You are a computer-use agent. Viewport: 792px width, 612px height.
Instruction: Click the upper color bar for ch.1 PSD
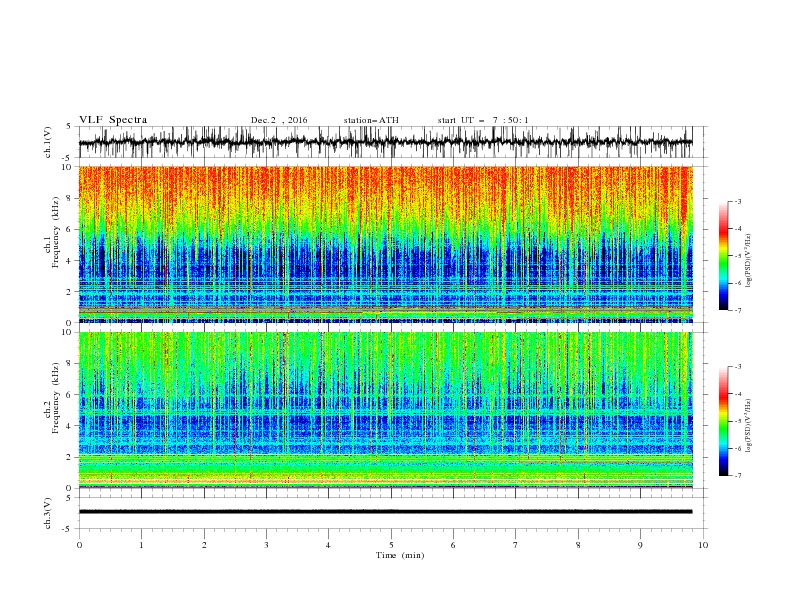coord(724,255)
